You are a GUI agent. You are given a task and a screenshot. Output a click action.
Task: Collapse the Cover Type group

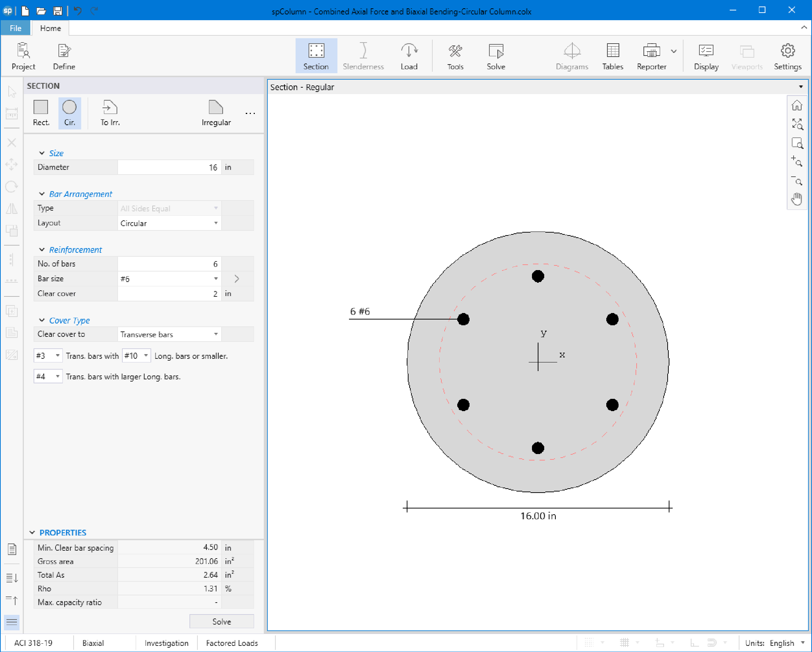pyautogui.click(x=42, y=320)
